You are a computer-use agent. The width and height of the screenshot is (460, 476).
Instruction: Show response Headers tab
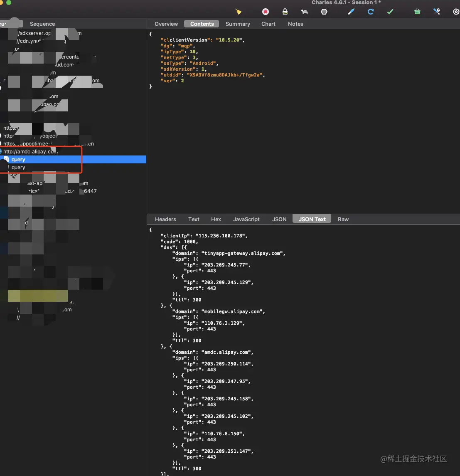(165, 219)
